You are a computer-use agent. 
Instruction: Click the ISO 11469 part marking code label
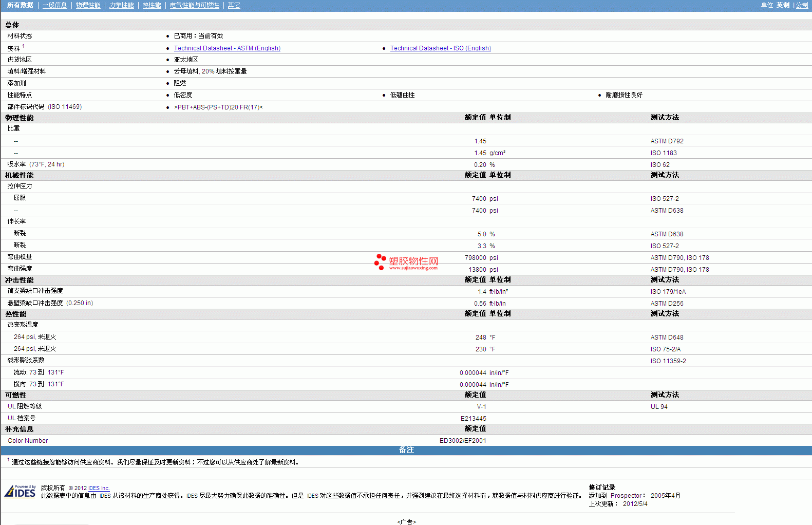click(65, 107)
